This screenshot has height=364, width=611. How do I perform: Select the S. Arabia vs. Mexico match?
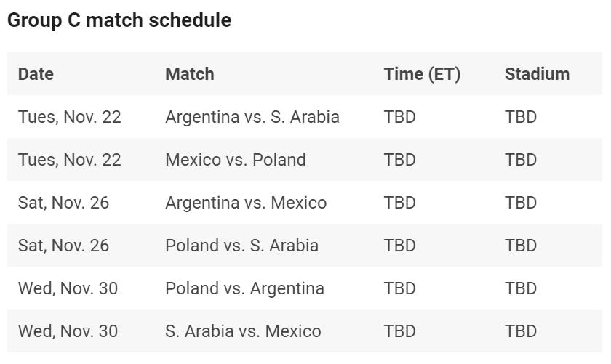[243, 331]
